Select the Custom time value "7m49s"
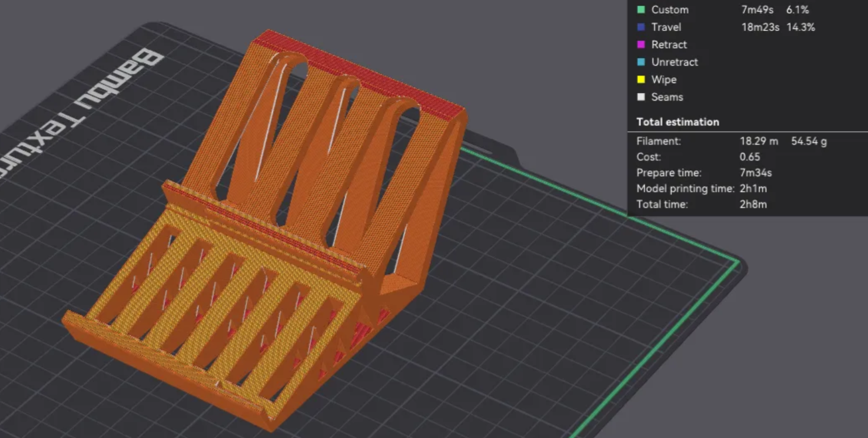Image resolution: width=868 pixels, height=438 pixels. point(759,9)
